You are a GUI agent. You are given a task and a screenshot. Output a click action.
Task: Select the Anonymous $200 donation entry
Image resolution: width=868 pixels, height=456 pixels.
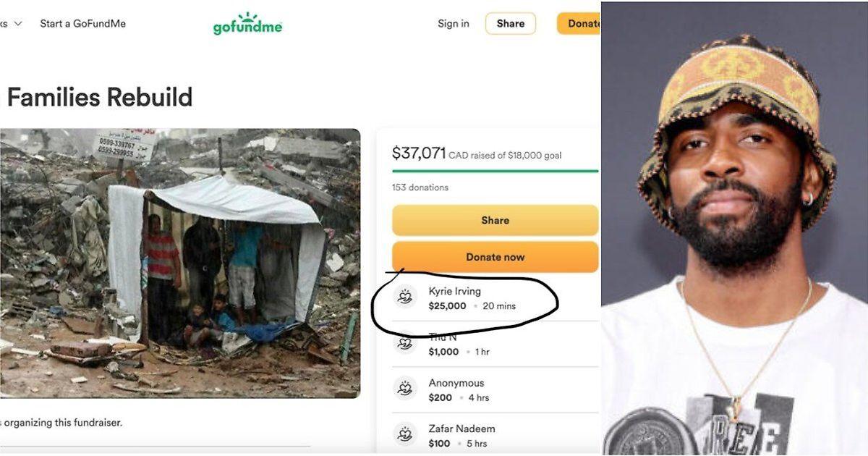coord(495,389)
